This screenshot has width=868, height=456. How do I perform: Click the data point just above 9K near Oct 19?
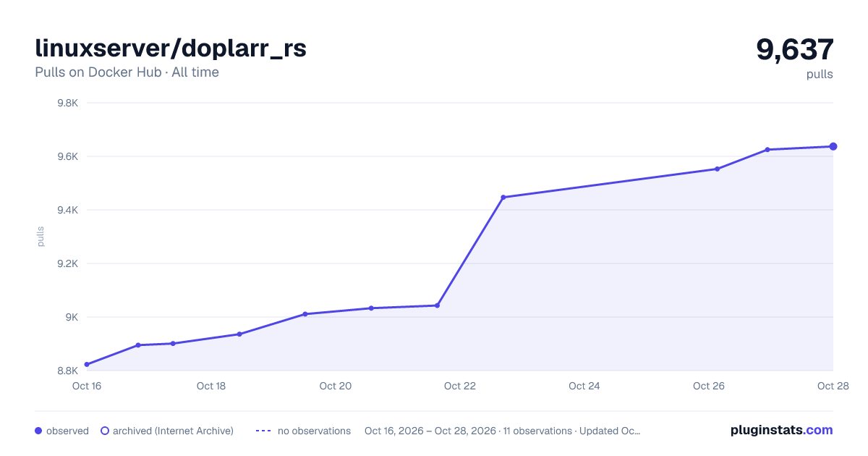click(305, 314)
